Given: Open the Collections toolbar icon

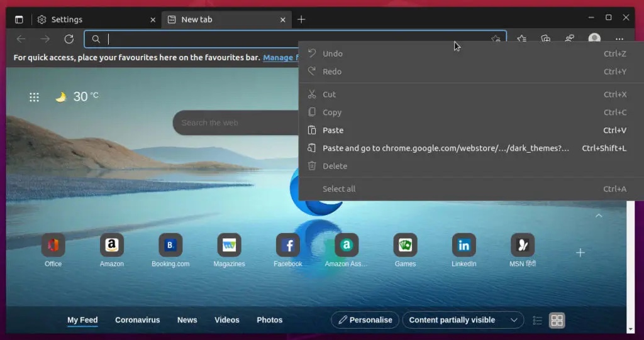Looking at the screenshot, I should pos(545,39).
